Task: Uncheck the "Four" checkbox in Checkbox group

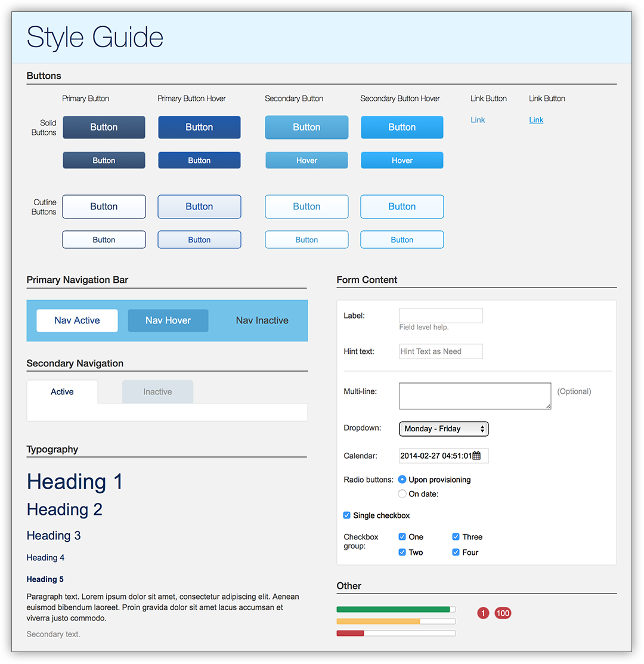Action: pyautogui.click(x=456, y=552)
